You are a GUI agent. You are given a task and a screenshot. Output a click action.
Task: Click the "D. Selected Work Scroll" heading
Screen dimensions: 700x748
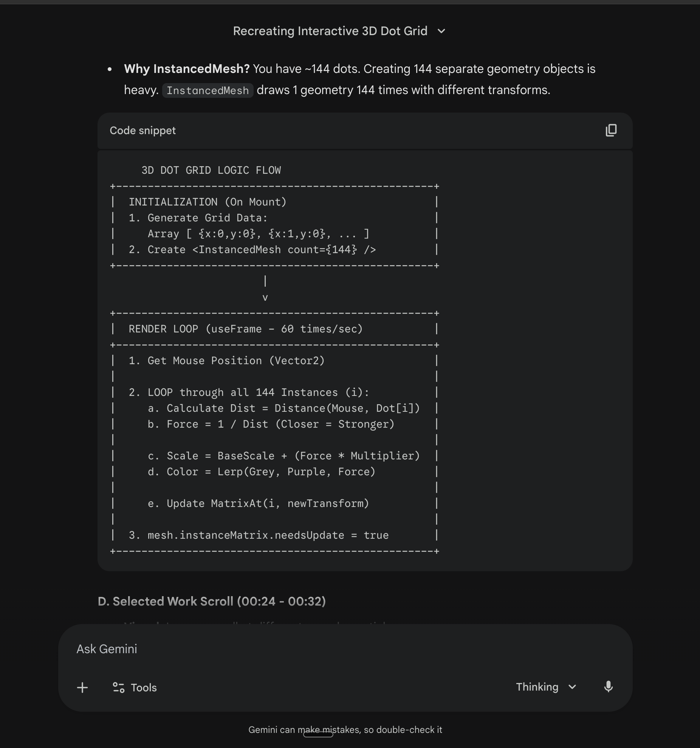[212, 601]
